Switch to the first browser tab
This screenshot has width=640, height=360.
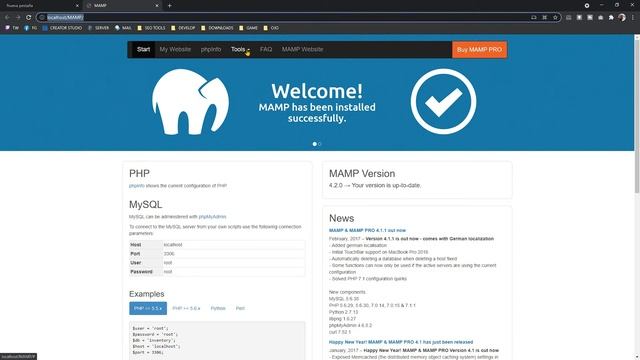41,6
